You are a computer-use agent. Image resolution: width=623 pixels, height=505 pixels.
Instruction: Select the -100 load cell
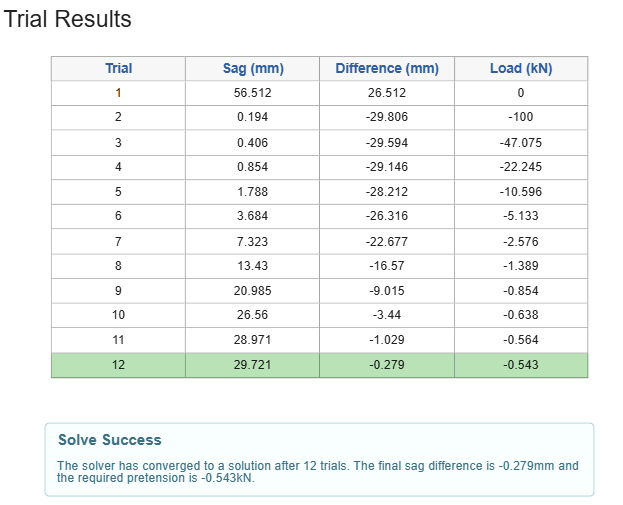point(521,118)
